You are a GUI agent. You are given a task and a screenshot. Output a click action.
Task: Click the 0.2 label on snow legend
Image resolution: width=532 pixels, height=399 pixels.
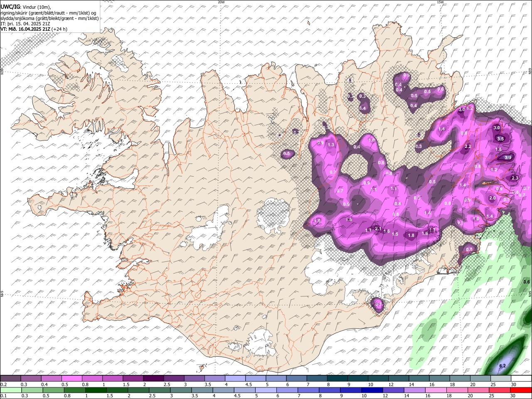tap(3, 384)
